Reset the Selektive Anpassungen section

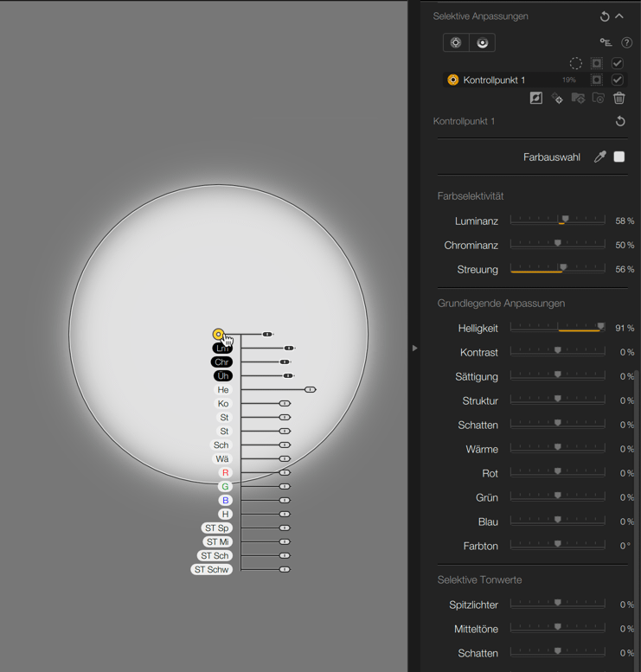click(605, 16)
